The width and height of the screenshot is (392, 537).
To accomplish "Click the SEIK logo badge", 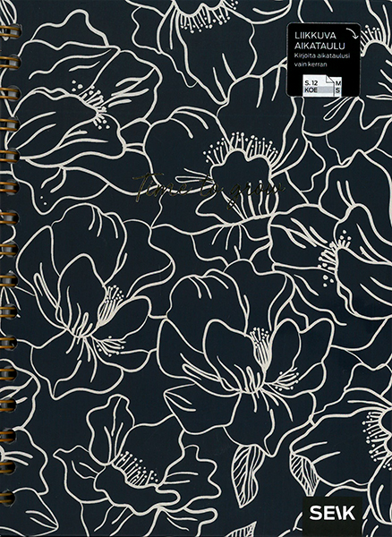I will click(x=332, y=514).
